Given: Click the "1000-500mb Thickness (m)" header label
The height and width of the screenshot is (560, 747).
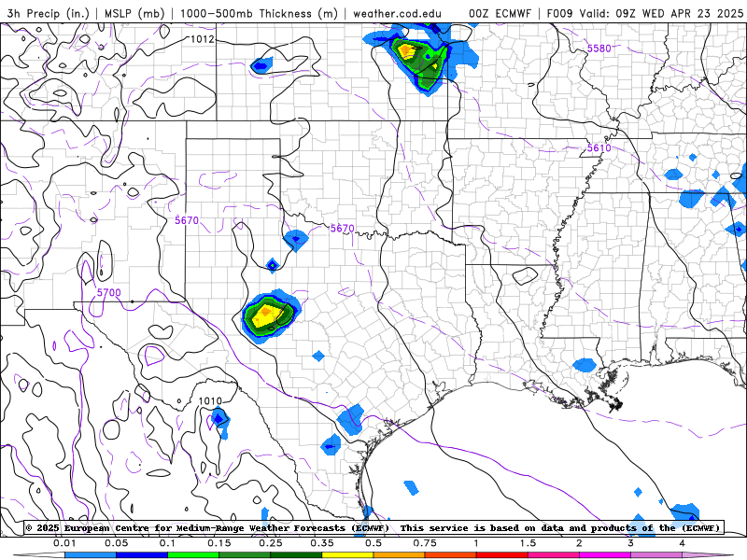Looking at the screenshot, I should tap(260, 13).
